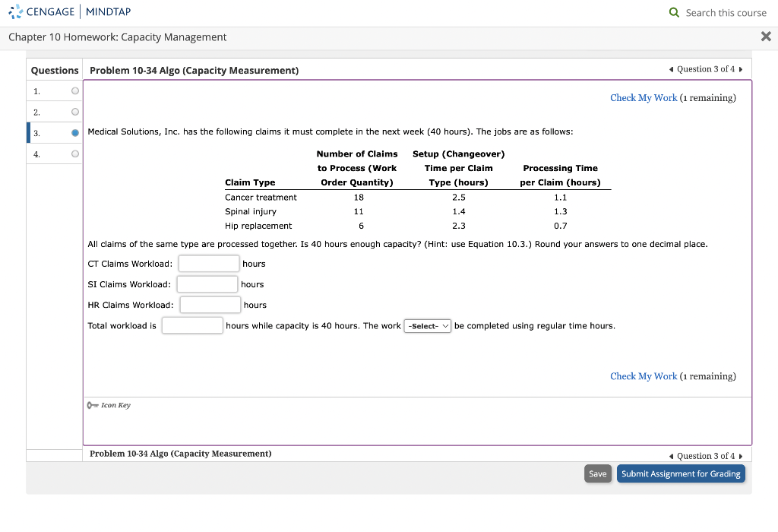Select the radio button for question 1

tap(75, 90)
